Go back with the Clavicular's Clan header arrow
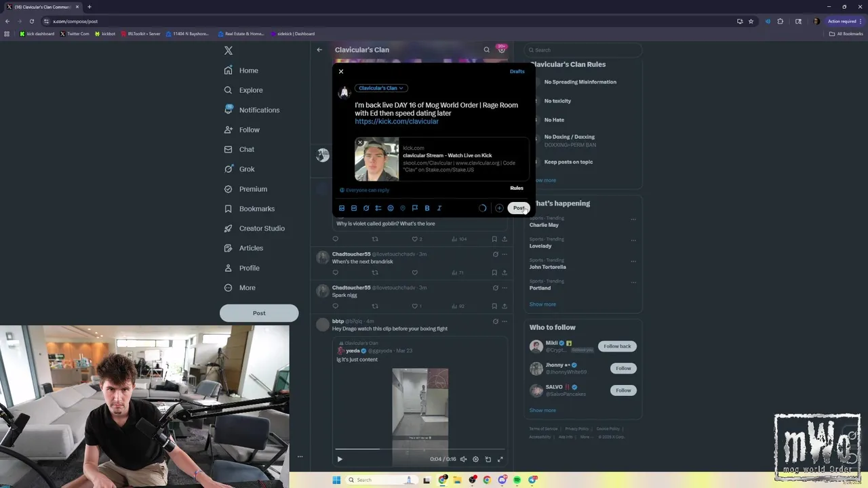Image resolution: width=868 pixels, height=488 pixels. point(319,49)
